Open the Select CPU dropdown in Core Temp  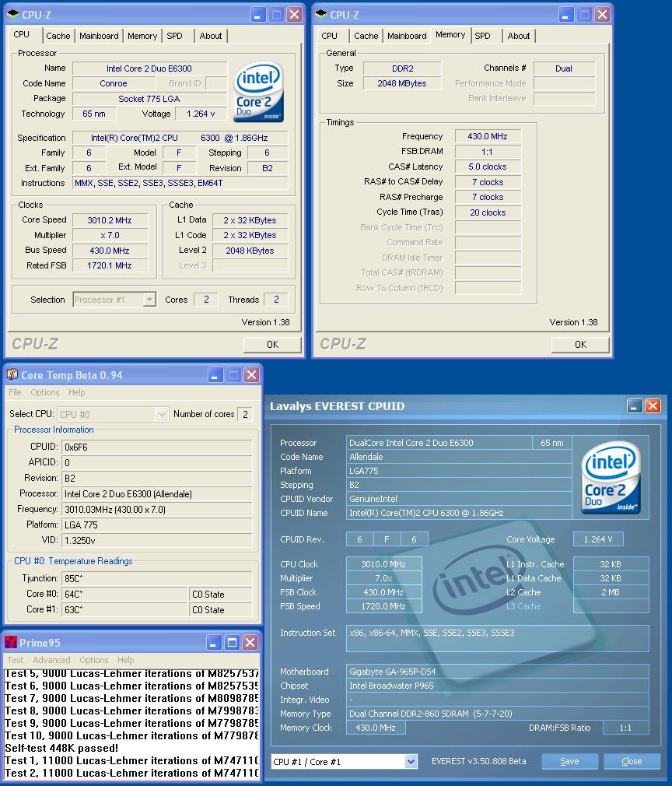click(x=162, y=414)
